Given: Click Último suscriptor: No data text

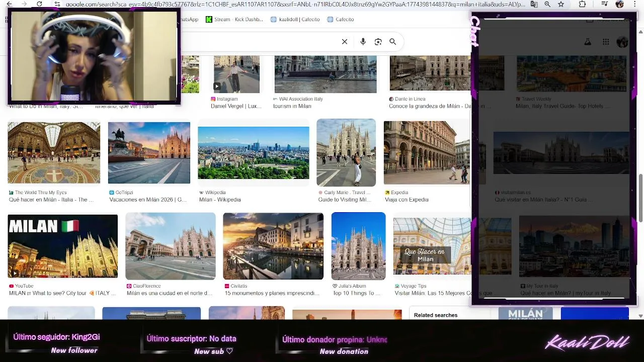Looking at the screenshot, I should pos(191,339).
